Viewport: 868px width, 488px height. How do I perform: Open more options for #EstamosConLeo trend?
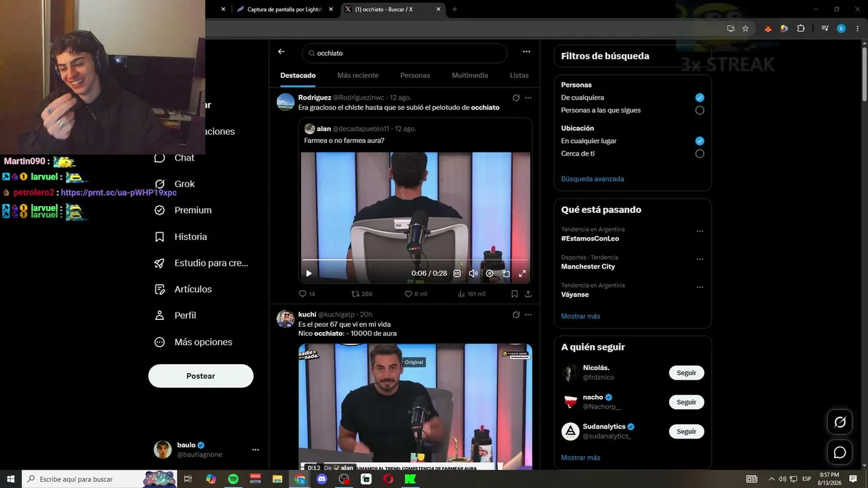[x=700, y=231]
